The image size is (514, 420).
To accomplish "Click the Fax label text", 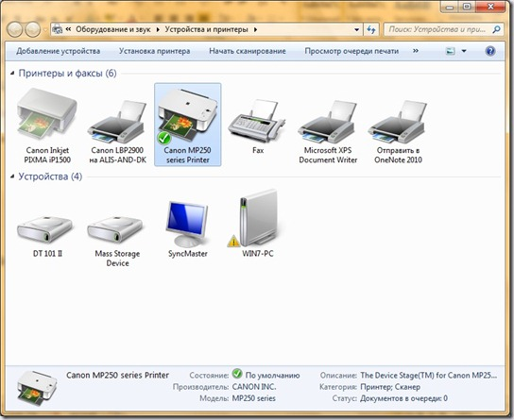I will (258, 150).
